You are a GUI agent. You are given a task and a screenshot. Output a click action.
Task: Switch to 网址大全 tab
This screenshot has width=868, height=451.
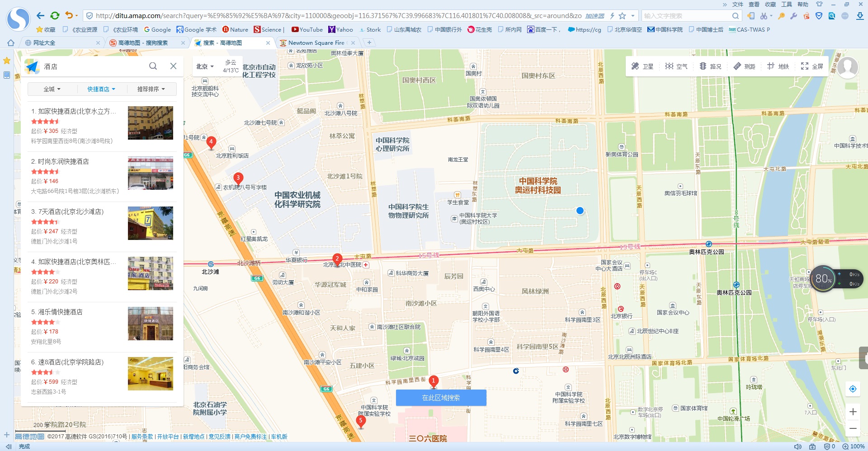click(62, 43)
